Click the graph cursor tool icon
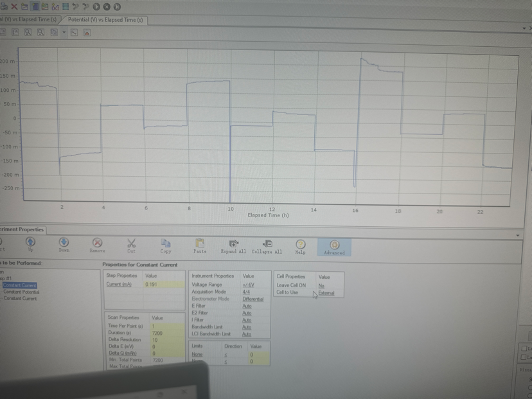532x399 pixels. pos(54,32)
